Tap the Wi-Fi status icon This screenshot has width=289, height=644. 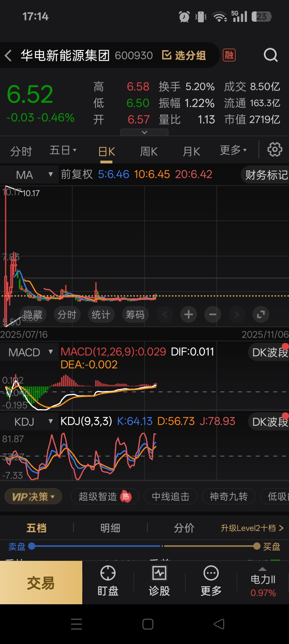click(x=220, y=16)
